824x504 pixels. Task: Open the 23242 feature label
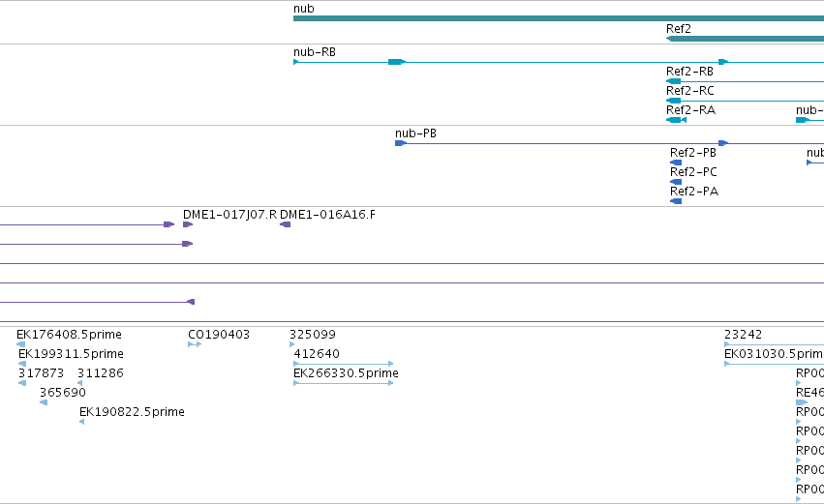click(x=743, y=335)
